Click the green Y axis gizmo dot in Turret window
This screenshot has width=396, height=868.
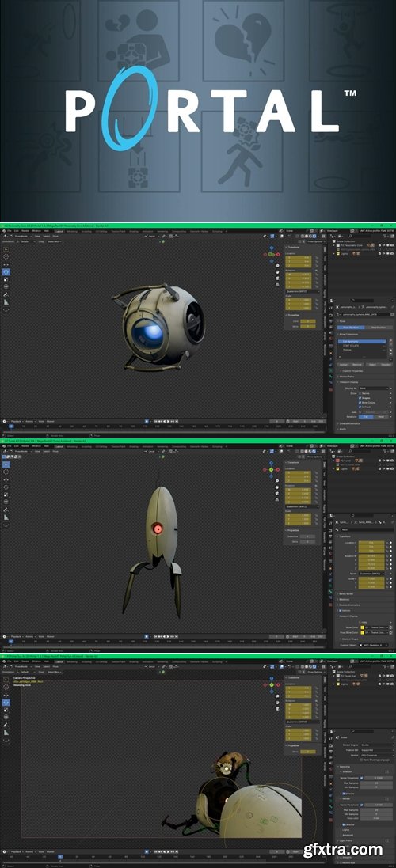(271, 469)
